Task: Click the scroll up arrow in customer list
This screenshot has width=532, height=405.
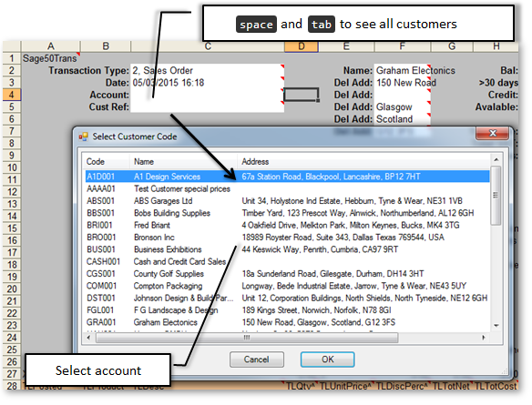Action: click(496, 159)
